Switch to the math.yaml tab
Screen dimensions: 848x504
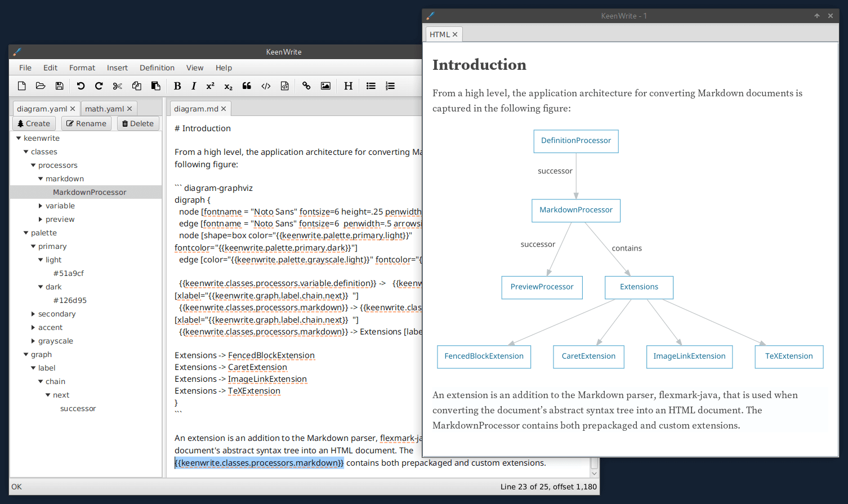click(104, 108)
